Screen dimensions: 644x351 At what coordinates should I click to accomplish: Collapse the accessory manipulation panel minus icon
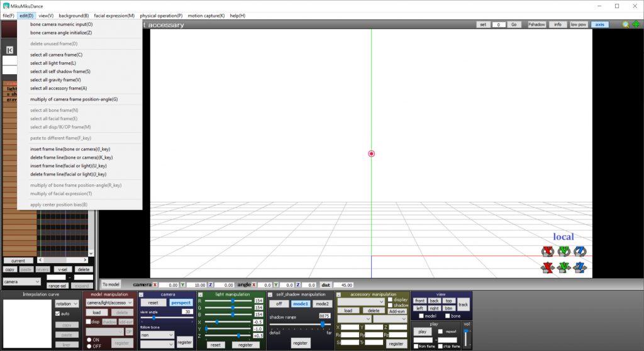tap(338, 294)
